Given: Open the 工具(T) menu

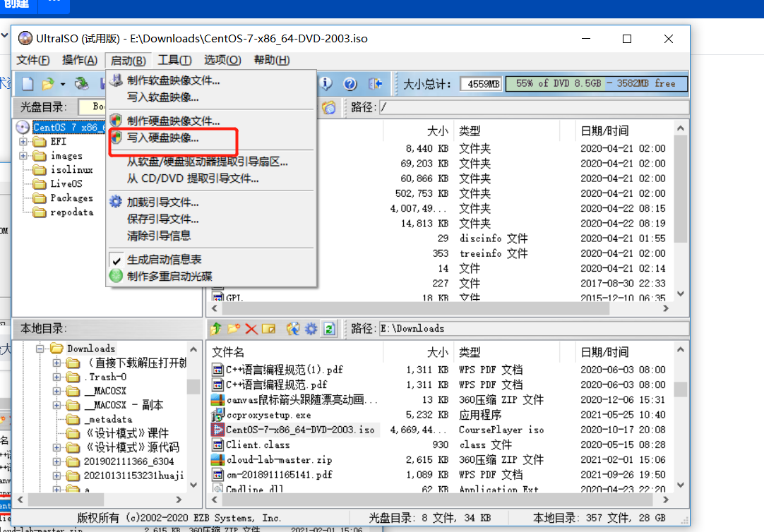Looking at the screenshot, I should click(174, 61).
